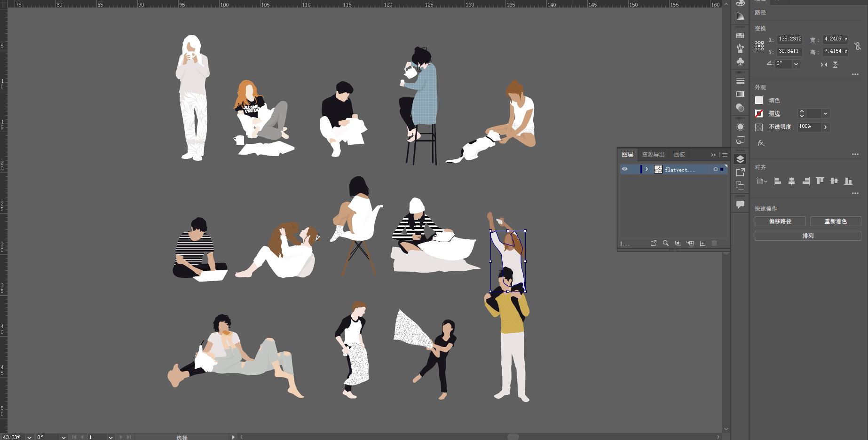This screenshot has width=868, height=440.
Task: Click the reference point grid in Transform
Action: coord(759,46)
